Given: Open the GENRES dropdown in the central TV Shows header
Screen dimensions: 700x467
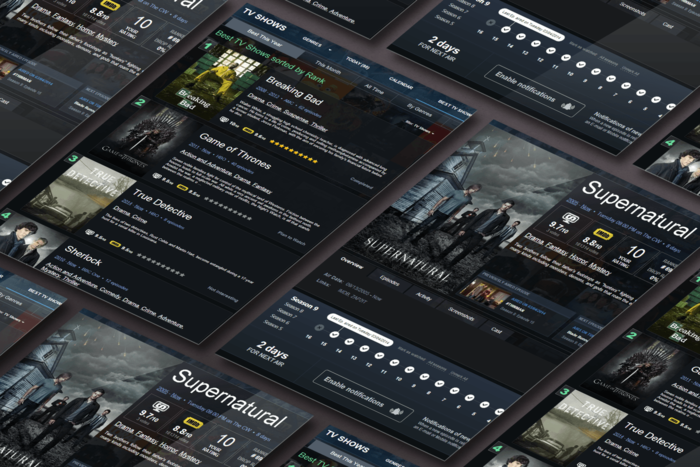Looking at the screenshot, I should pos(316,44).
